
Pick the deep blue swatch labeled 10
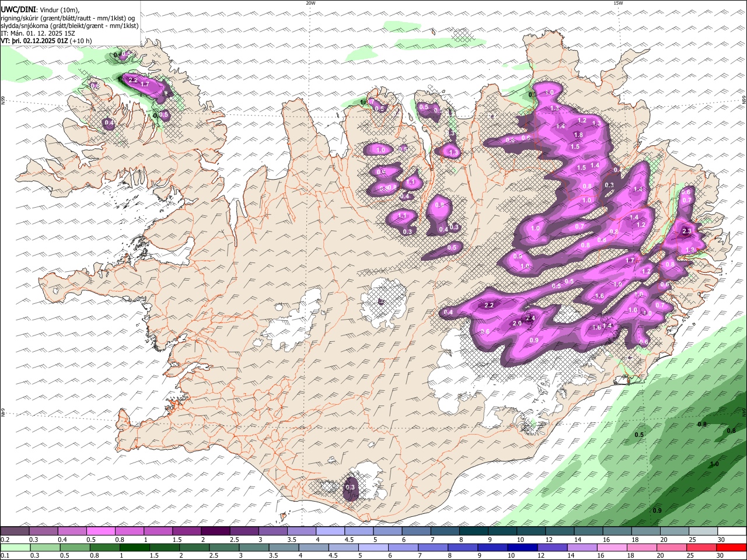pos(522,548)
